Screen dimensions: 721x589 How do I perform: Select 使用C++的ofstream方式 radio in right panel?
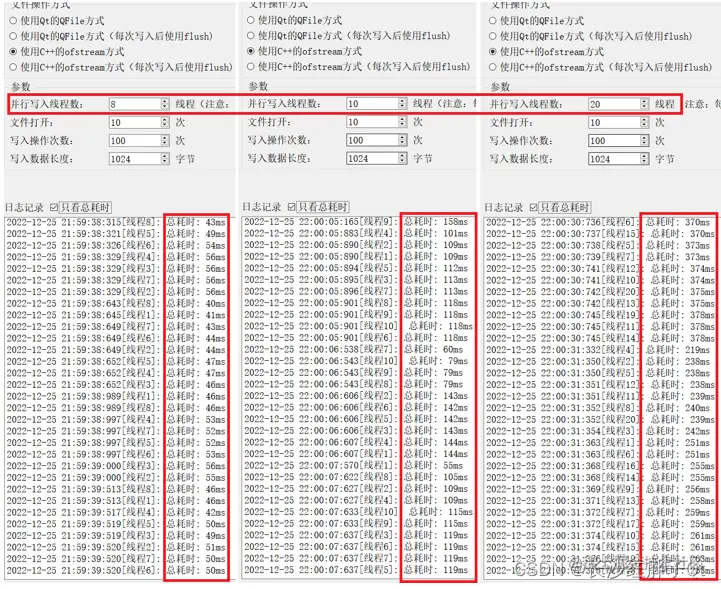493,51
